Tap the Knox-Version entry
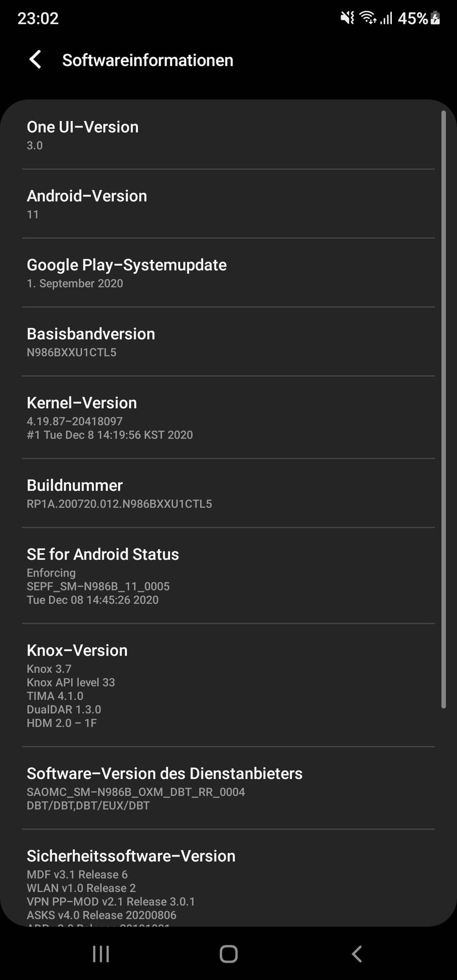Image resolution: width=457 pixels, height=980 pixels. click(228, 686)
